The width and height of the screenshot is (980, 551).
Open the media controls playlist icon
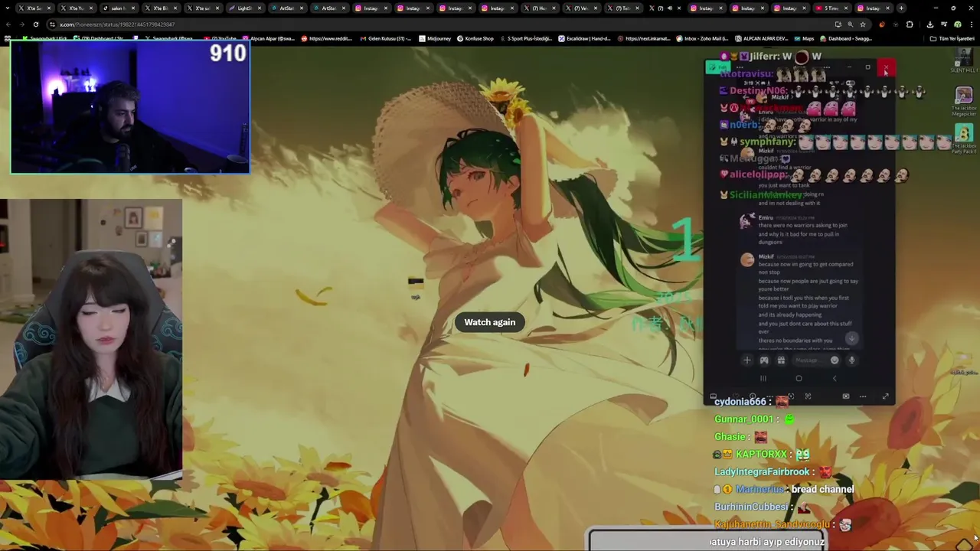pos(943,24)
